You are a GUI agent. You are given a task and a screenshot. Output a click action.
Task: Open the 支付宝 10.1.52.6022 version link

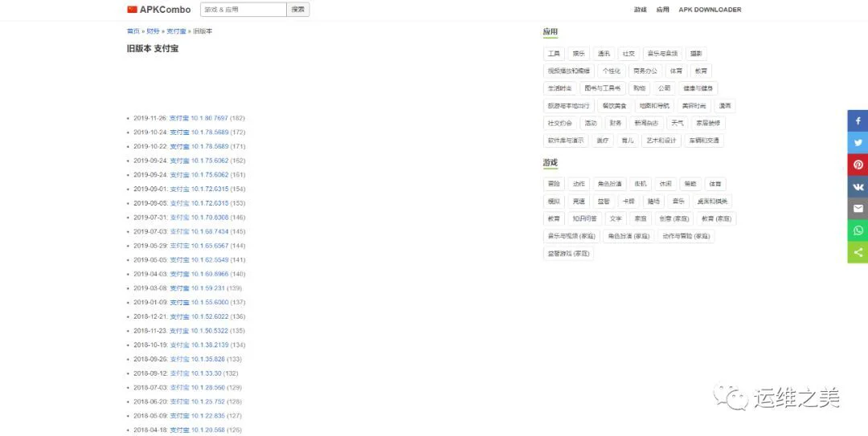199,317
